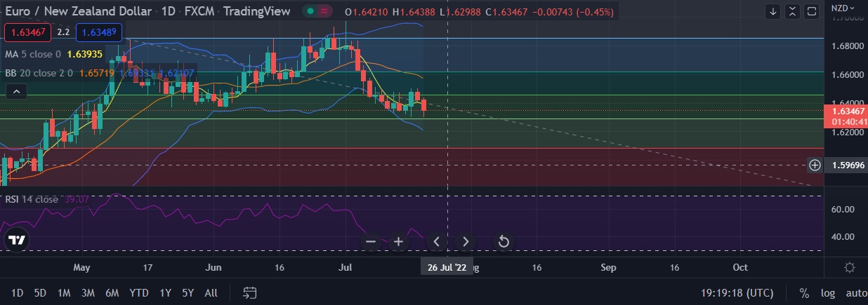Click the red sell price 1.63467 button

(28, 32)
